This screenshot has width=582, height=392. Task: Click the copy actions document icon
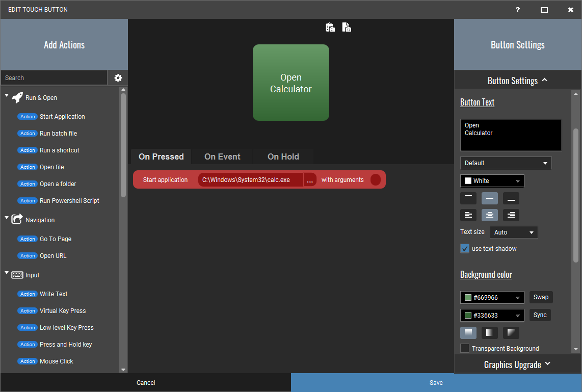coord(347,28)
